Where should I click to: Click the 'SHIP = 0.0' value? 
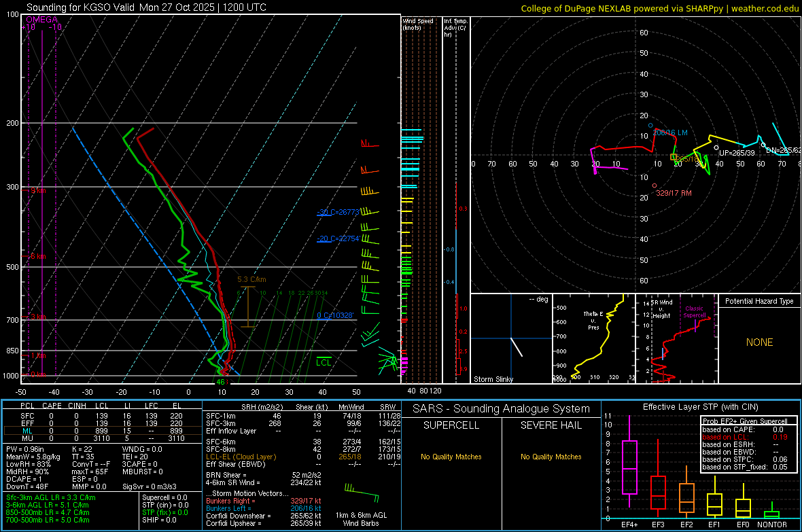(159, 520)
